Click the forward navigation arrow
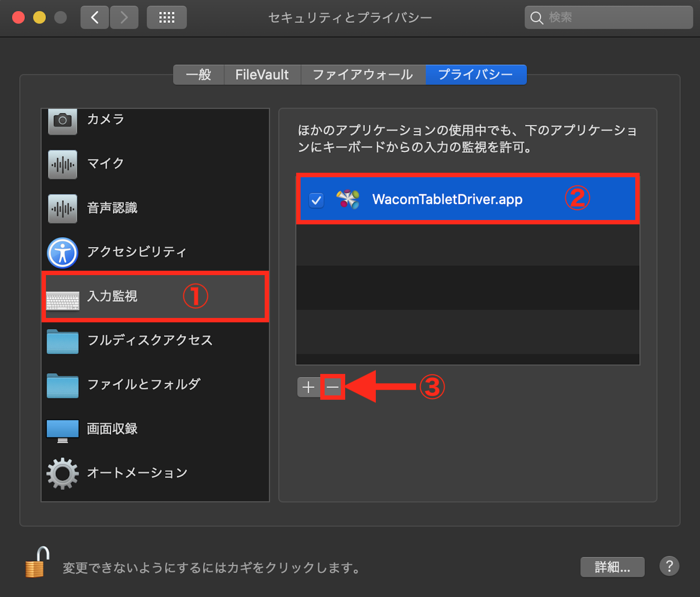The width and height of the screenshot is (700, 597). pos(124,17)
